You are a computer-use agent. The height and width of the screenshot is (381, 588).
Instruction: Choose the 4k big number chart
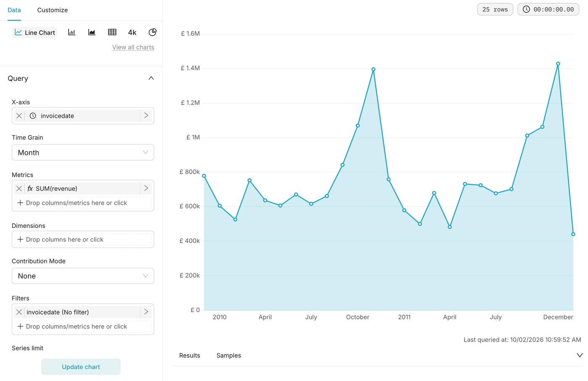pyautogui.click(x=132, y=32)
